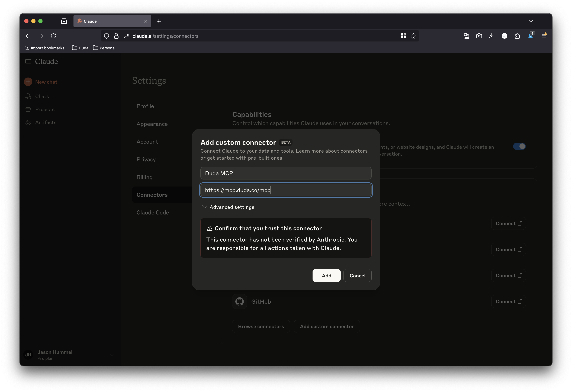Image resolution: width=572 pixels, height=392 pixels.
Task: Open the Downloads panel
Action: [x=491, y=36]
